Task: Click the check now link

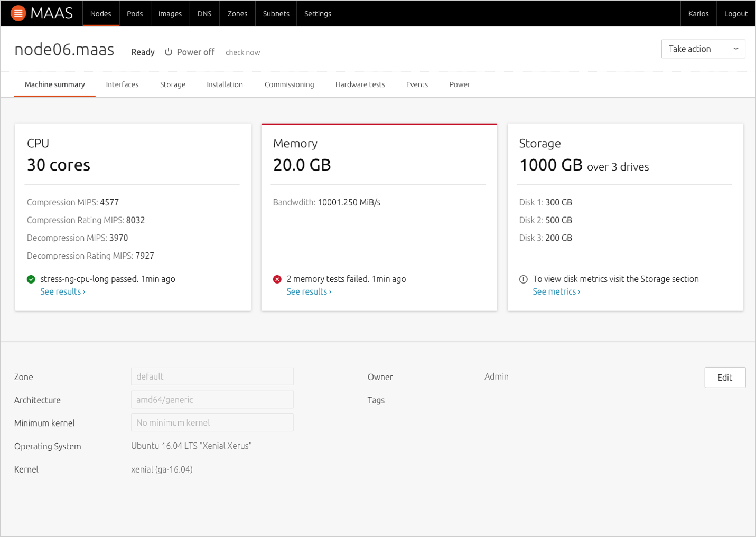Action: 243,52
